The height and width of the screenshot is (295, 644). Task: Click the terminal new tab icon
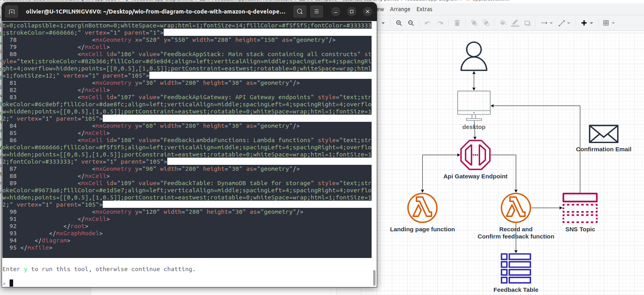pos(12,12)
